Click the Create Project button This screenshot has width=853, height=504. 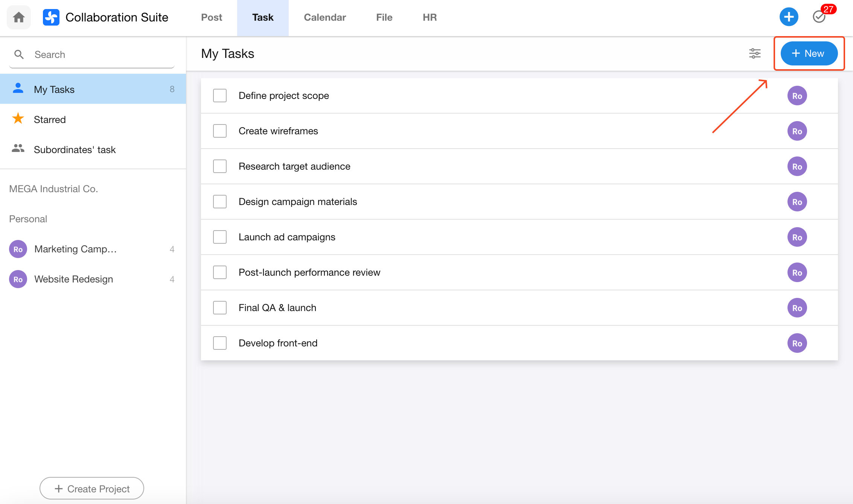click(92, 489)
